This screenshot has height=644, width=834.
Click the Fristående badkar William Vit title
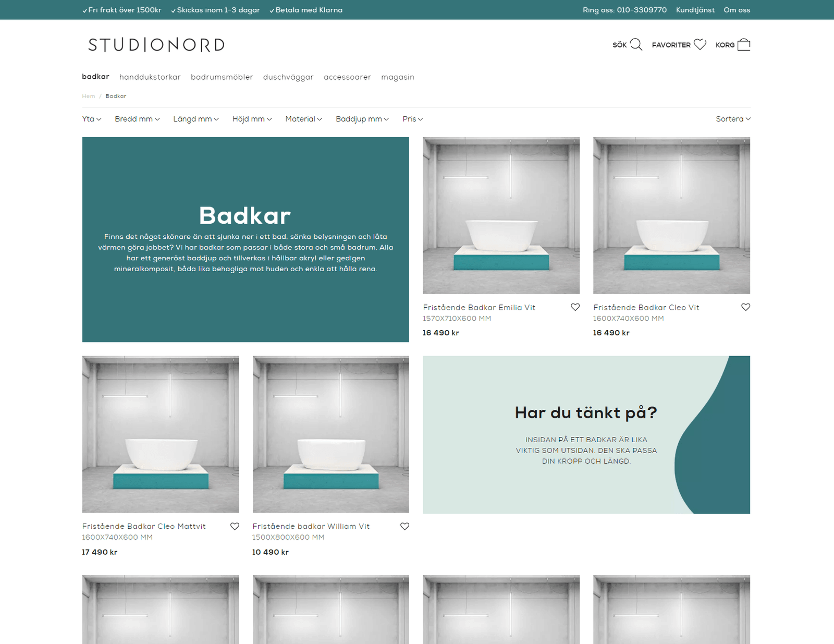click(311, 527)
